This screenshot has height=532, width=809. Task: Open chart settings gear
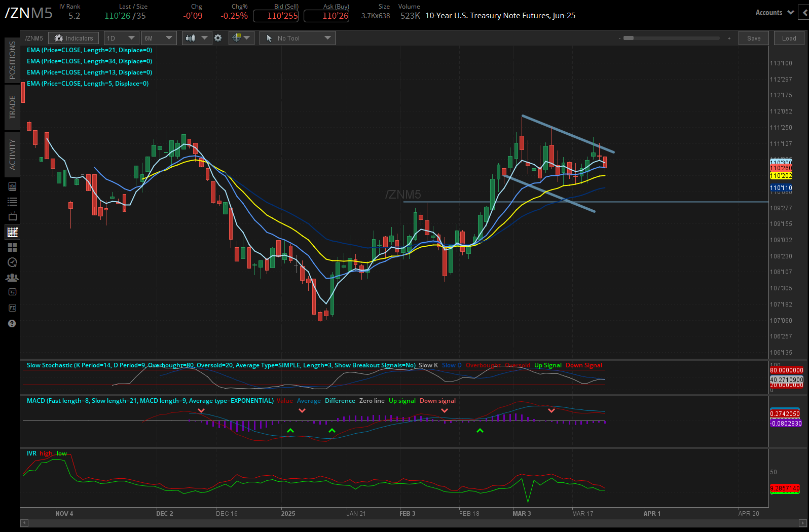218,38
